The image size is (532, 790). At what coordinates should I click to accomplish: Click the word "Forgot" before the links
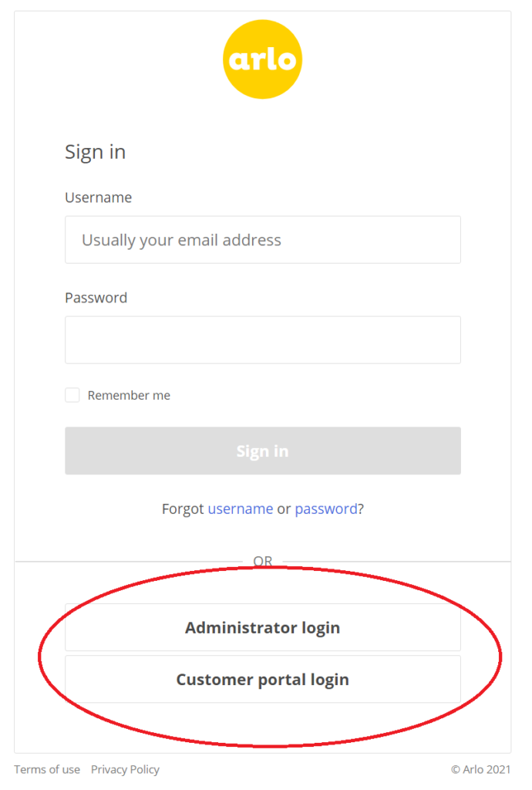pos(183,508)
